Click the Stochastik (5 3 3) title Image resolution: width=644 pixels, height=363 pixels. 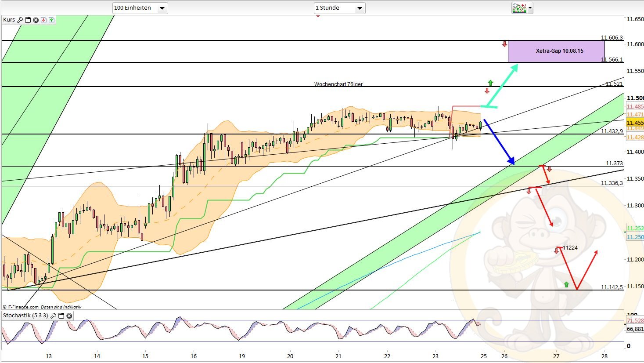click(x=26, y=316)
